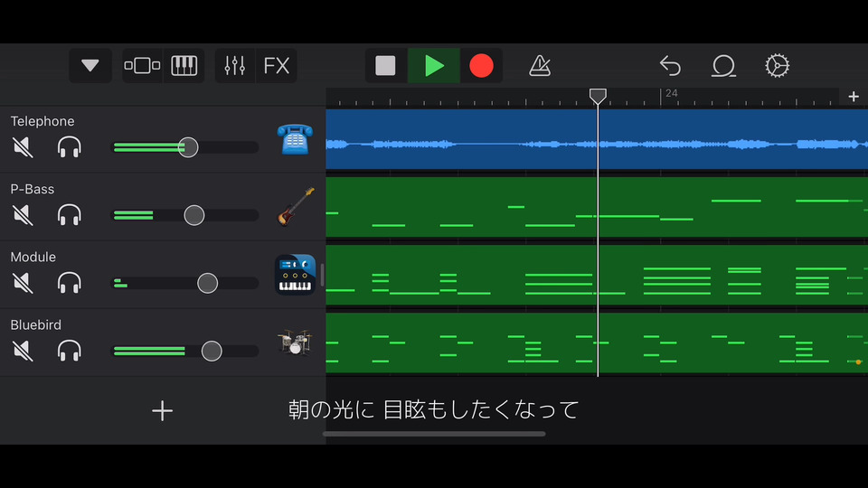The width and height of the screenshot is (868, 488).
Task: Open the track mixer controls
Action: coord(235,66)
